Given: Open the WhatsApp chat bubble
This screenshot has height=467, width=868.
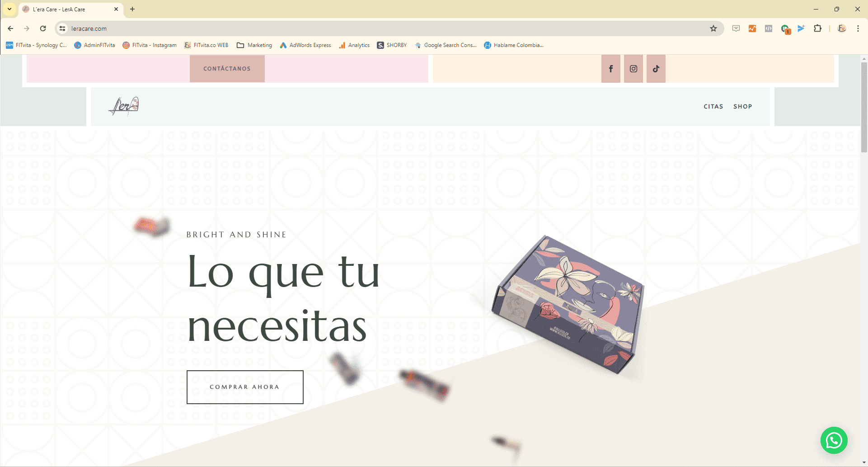Looking at the screenshot, I should coord(834,440).
